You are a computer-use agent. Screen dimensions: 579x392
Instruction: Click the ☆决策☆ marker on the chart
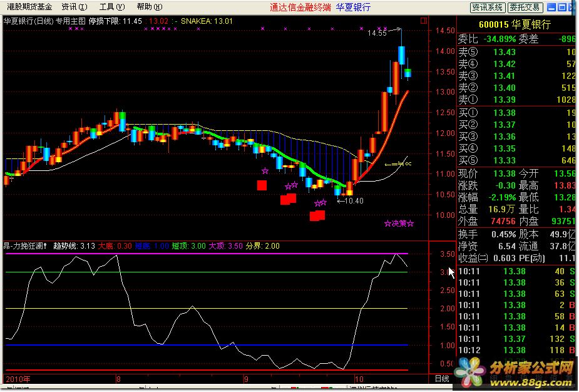pyautogui.click(x=399, y=224)
